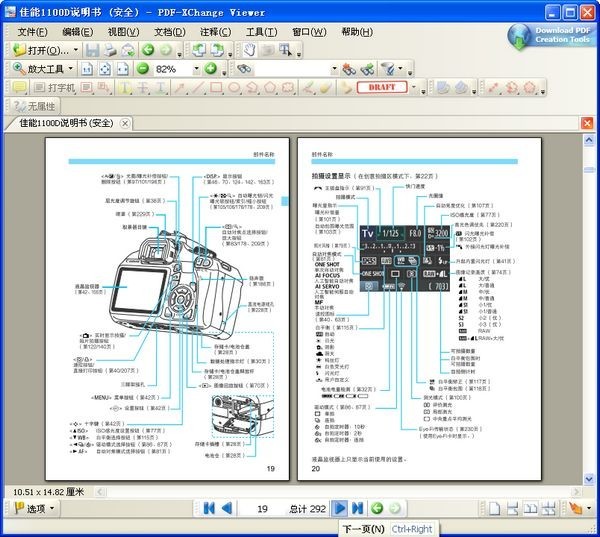This screenshot has height=537, width=600.
Task: Go to first page button
Action: [x=209, y=508]
